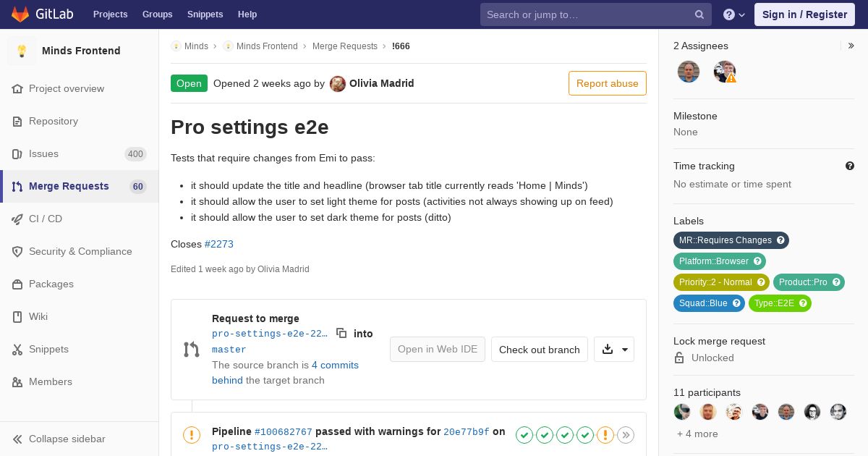868x456 pixels.
Task: Open Packages in the sidebar
Action: click(x=80, y=284)
